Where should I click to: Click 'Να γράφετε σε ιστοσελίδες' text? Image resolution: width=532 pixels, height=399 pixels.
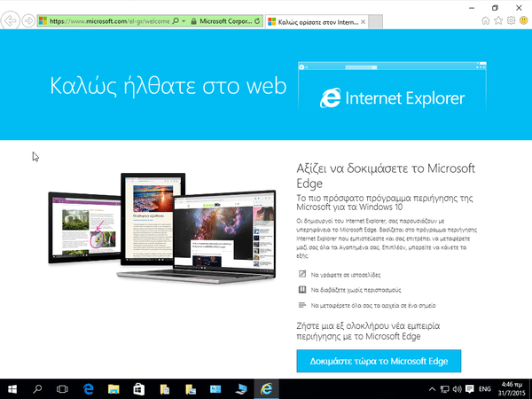pyautogui.click(x=346, y=275)
